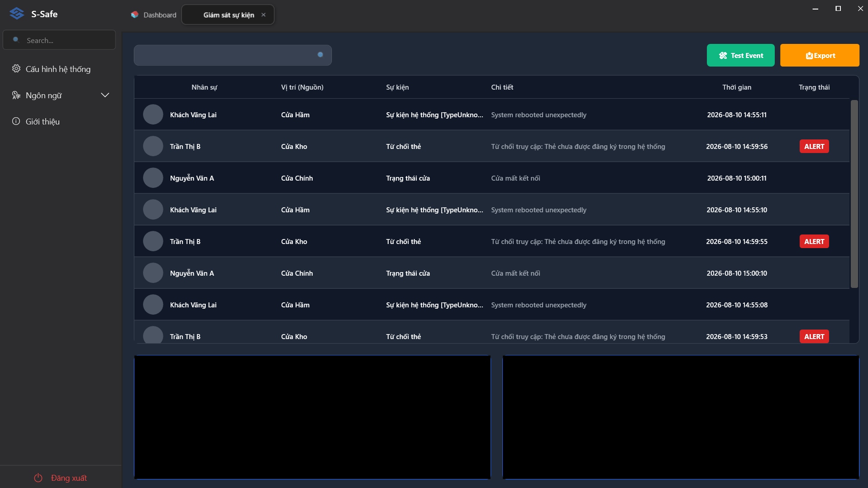The width and height of the screenshot is (868, 488).
Task: Click the events table vertical scrollbar
Action: [x=854, y=194]
